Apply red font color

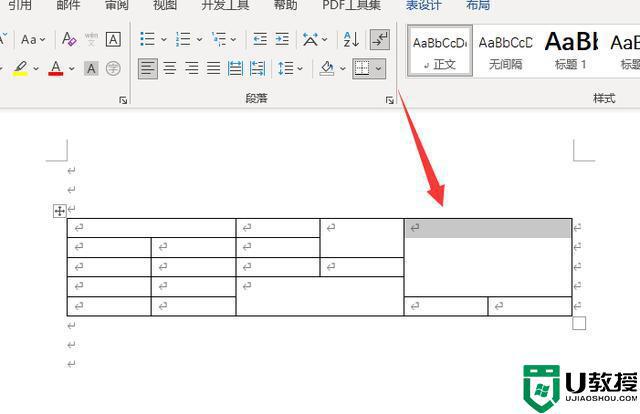56,69
